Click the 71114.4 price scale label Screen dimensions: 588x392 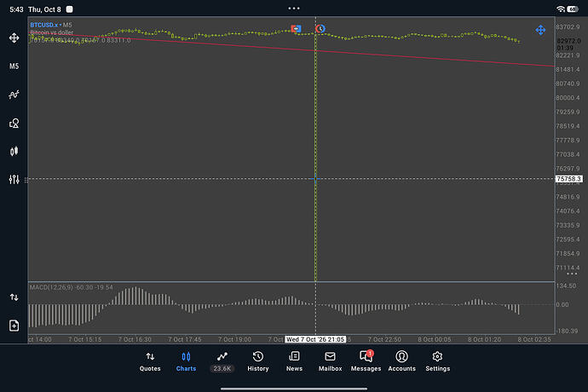coord(568,268)
